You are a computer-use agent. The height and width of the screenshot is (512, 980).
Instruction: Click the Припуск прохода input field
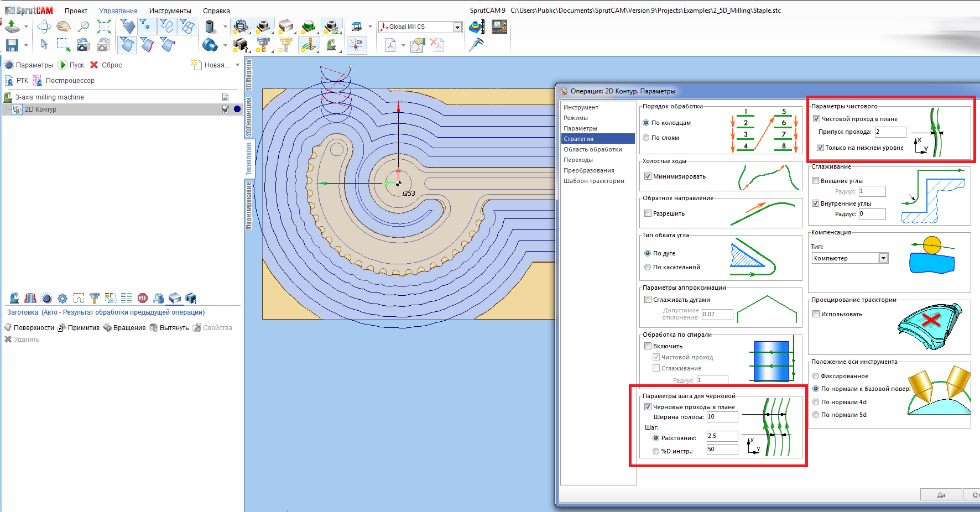pyautogui.click(x=890, y=132)
